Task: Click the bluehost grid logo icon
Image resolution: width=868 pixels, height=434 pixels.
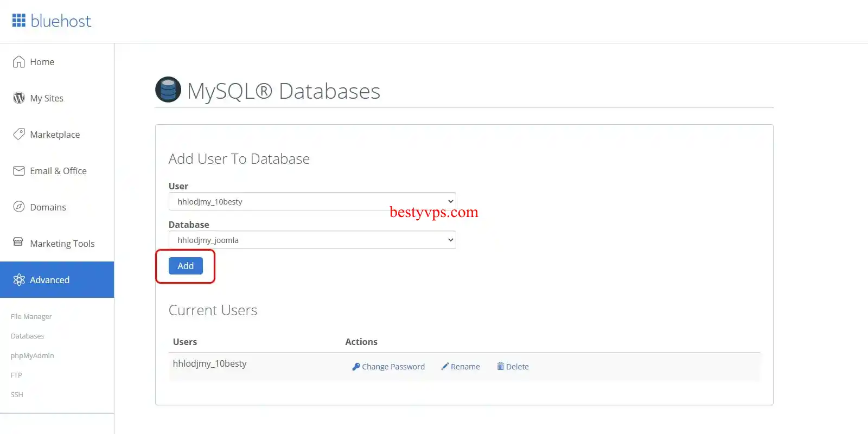Action: (19, 21)
